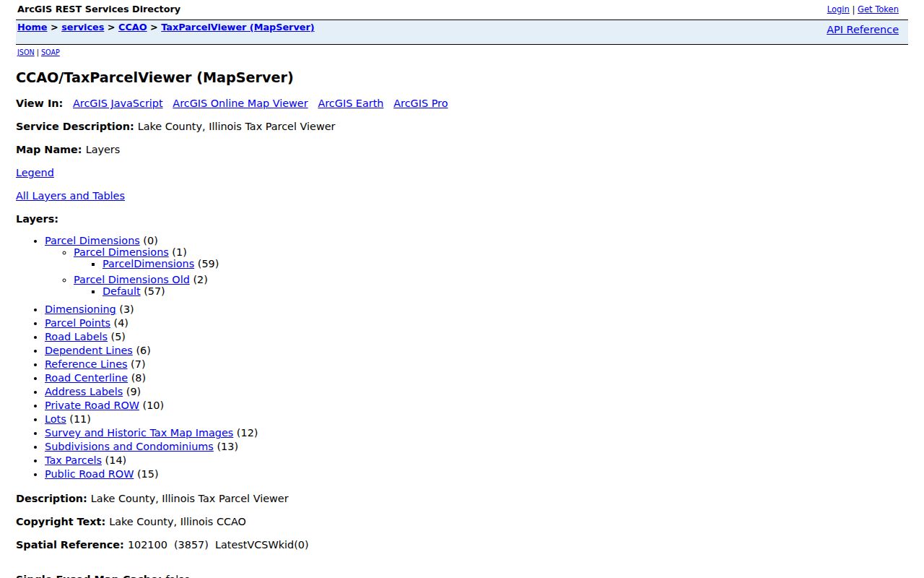Open the Default (57) layer

121,291
